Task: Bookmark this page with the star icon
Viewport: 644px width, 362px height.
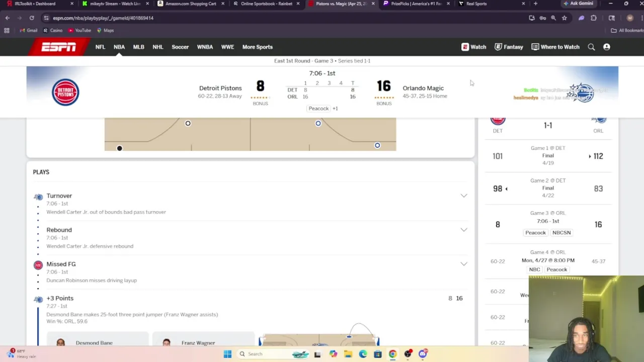Action: click(564, 18)
